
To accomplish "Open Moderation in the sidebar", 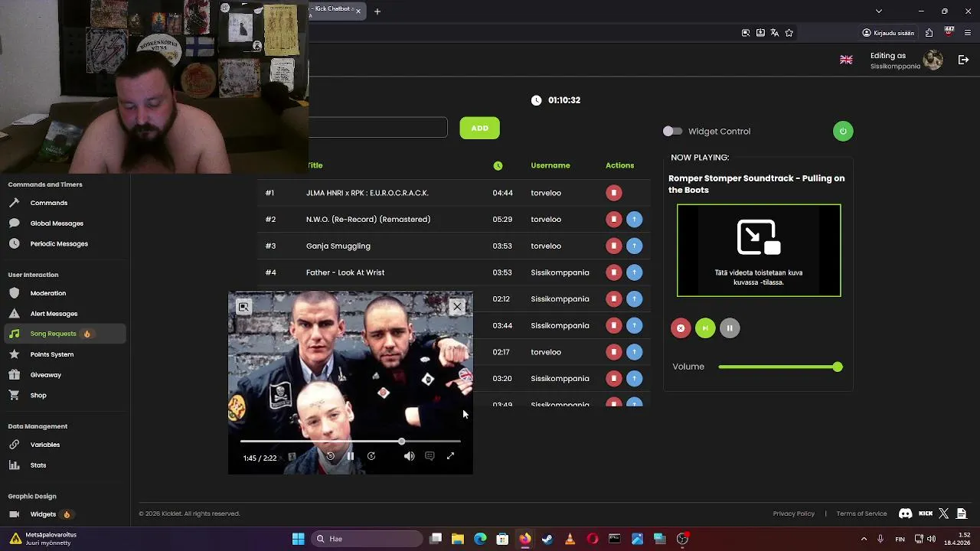I will pyautogui.click(x=48, y=293).
